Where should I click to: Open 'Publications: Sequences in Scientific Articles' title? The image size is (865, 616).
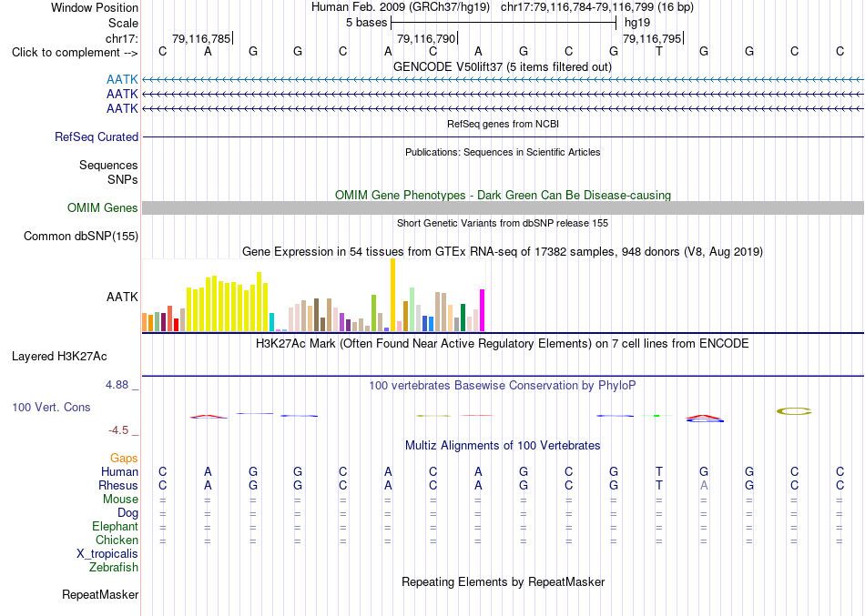coord(503,152)
